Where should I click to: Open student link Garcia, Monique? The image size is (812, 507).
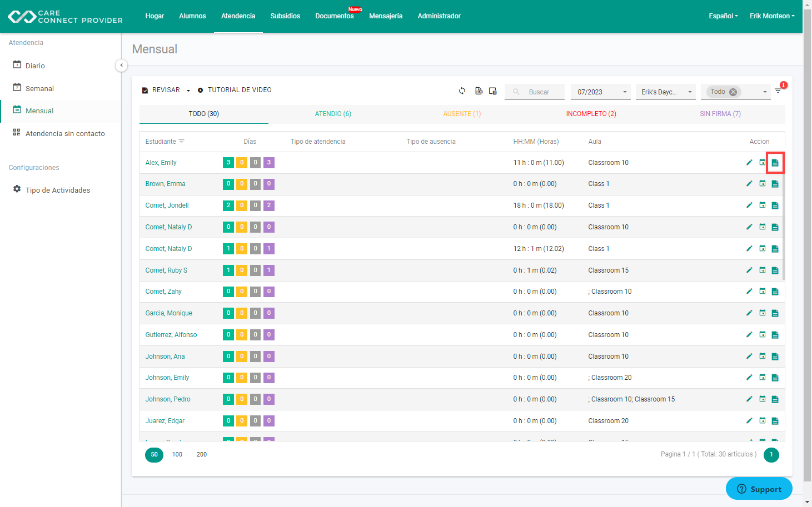click(169, 313)
